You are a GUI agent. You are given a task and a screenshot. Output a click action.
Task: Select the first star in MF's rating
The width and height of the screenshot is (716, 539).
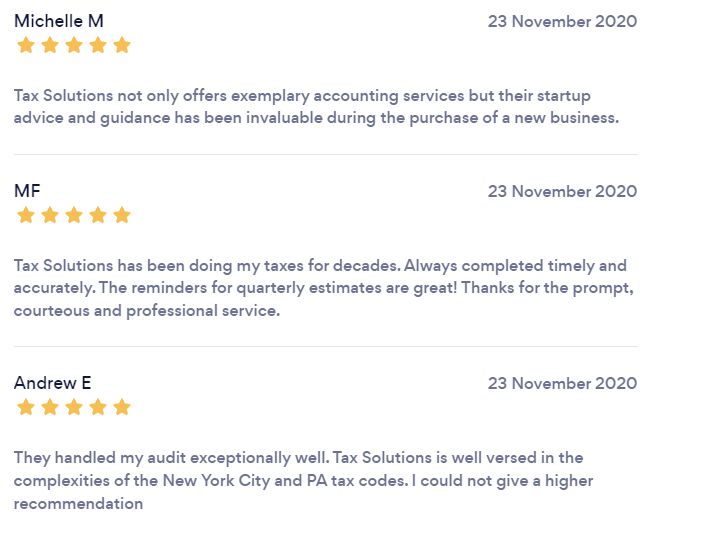(x=26, y=215)
